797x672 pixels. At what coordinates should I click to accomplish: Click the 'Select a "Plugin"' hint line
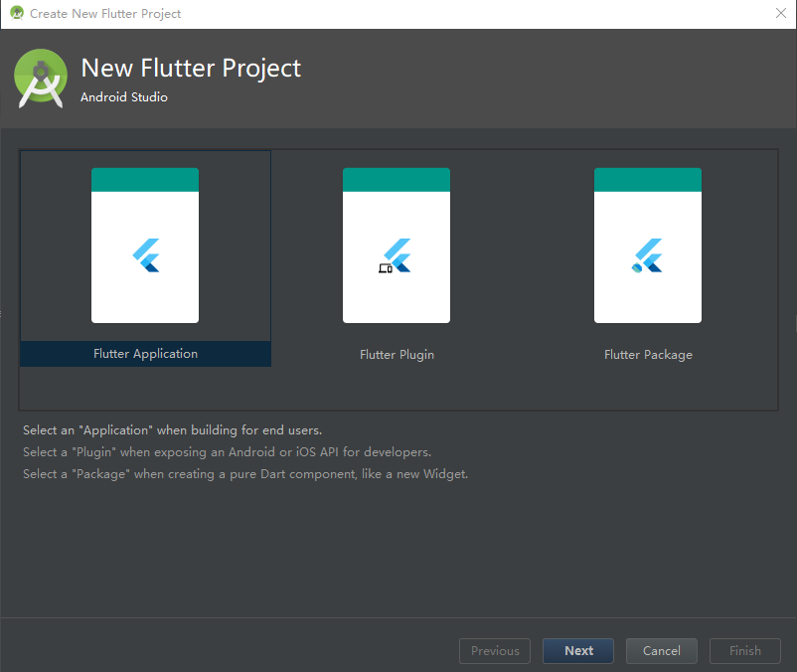click(x=227, y=452)
